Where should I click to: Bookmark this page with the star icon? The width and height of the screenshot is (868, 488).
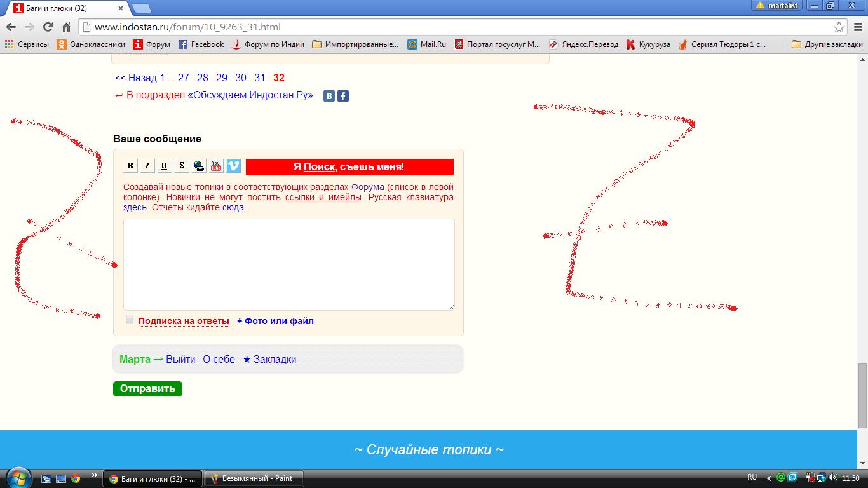pyautogui.click(x=839, y=27)
